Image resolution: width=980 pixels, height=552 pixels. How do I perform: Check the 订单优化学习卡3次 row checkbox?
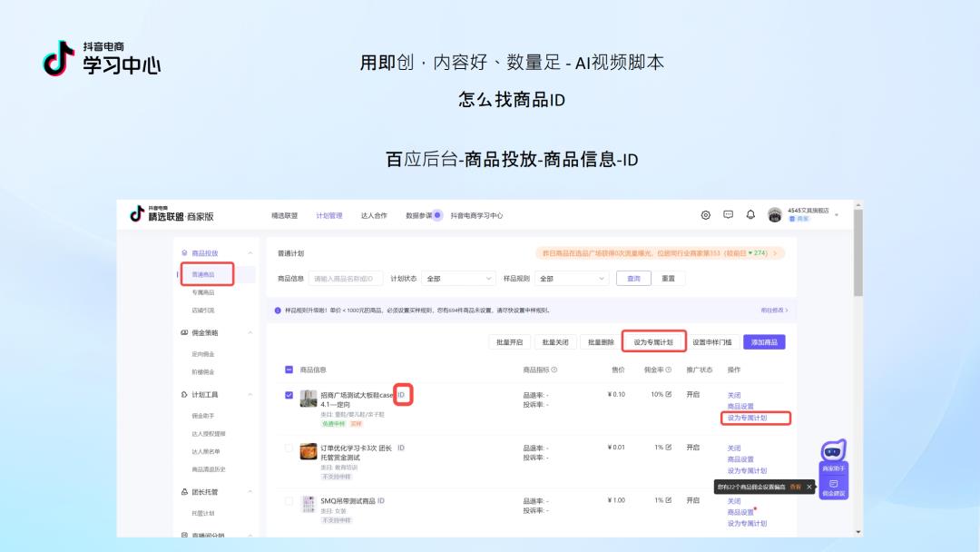point(289,448)
